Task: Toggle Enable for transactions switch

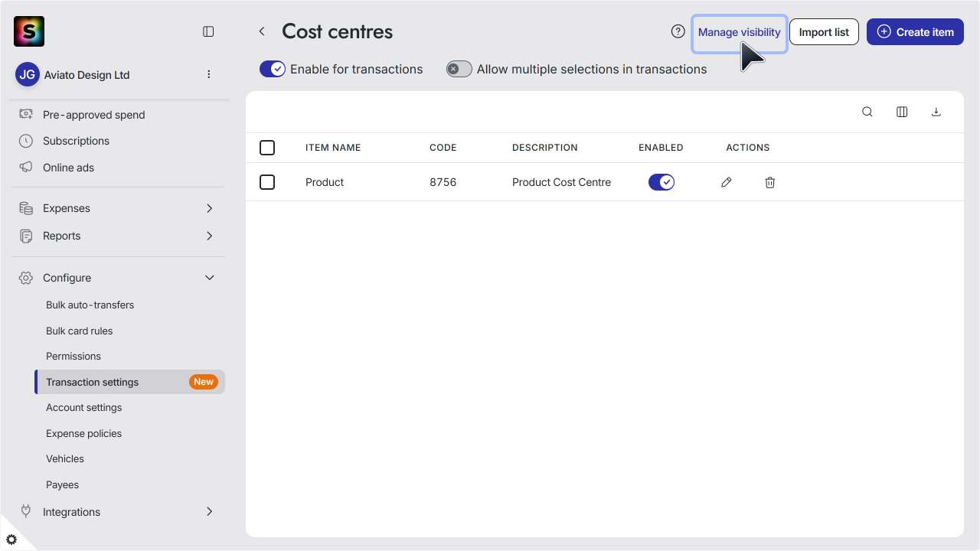Action: tap(273, 69)
